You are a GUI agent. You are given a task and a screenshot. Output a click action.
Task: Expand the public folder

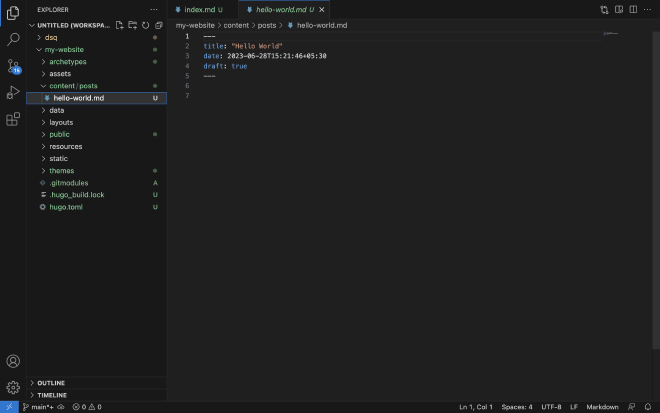[96, 134]
